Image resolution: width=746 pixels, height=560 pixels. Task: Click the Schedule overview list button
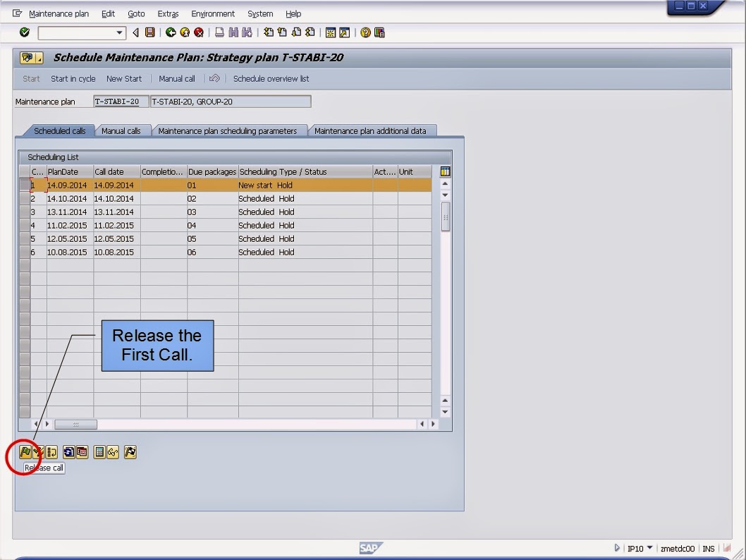click(x=273, y=78)
